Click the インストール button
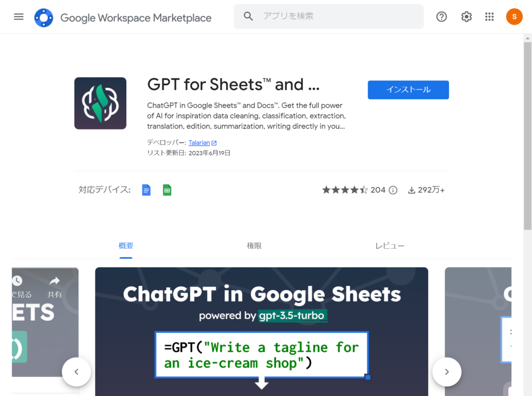This screenshot has width=532, height=396. click(x=408, y=90)
